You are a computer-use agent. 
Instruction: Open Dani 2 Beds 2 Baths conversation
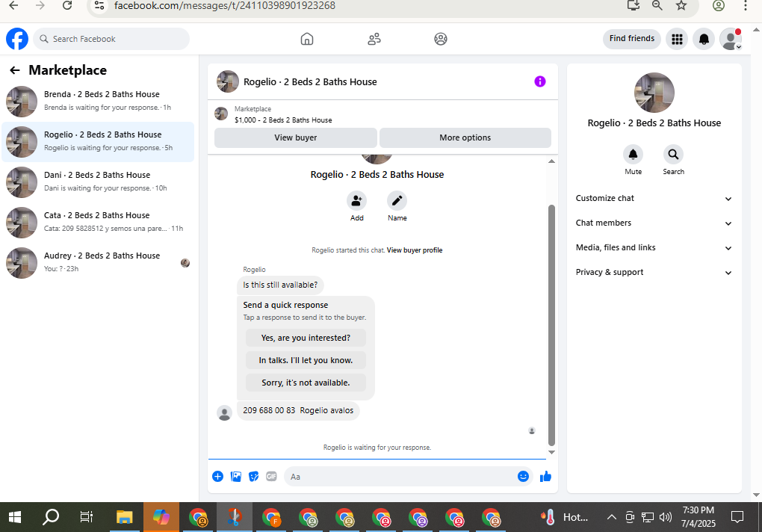98,182
